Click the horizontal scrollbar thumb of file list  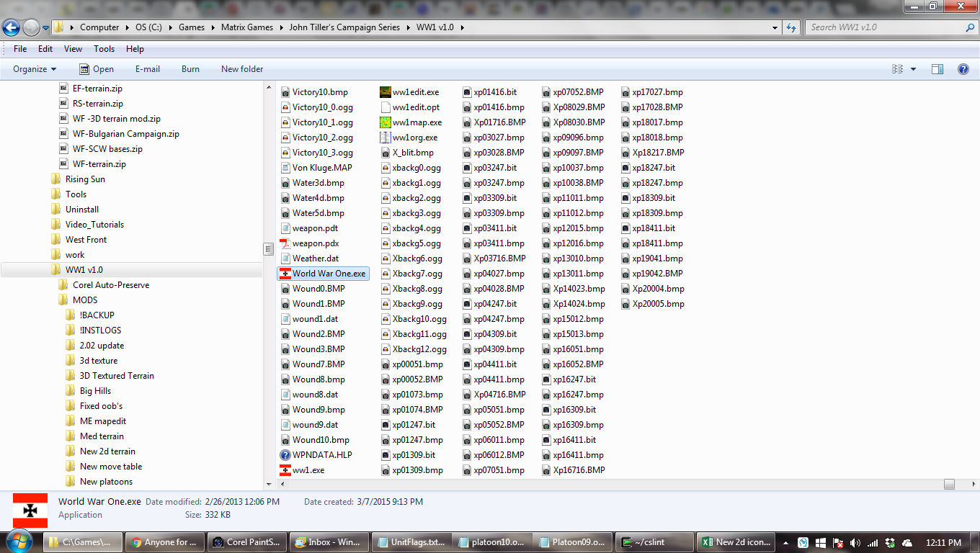(949, 485)
